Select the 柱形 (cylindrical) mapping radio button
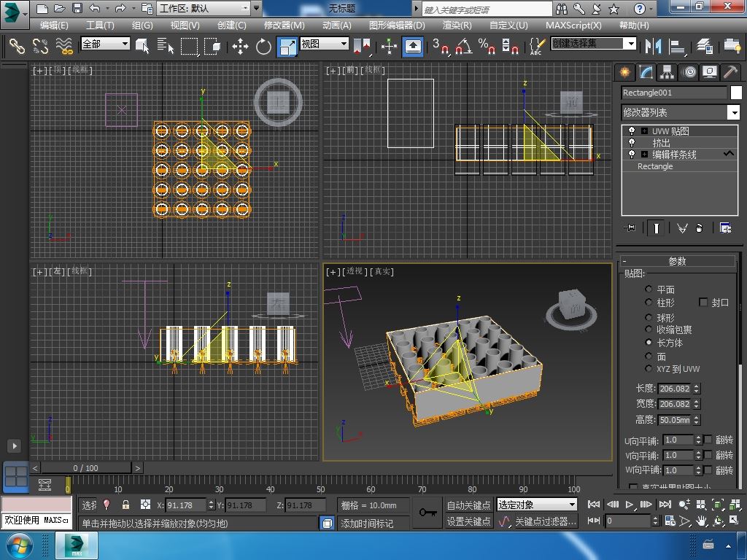 649,302
